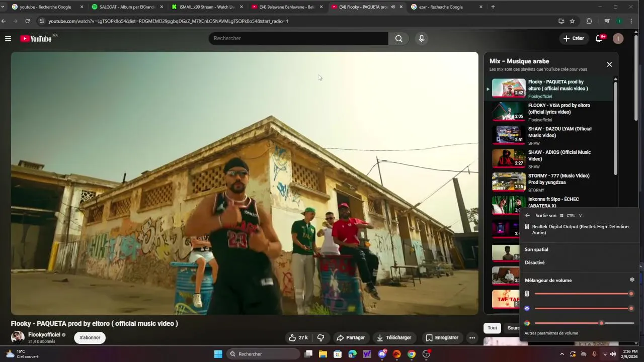The height and width of the screenshot is (362, 644).
Task: Mute the Flooky tab via speaker icon
Action: [393, 7]
